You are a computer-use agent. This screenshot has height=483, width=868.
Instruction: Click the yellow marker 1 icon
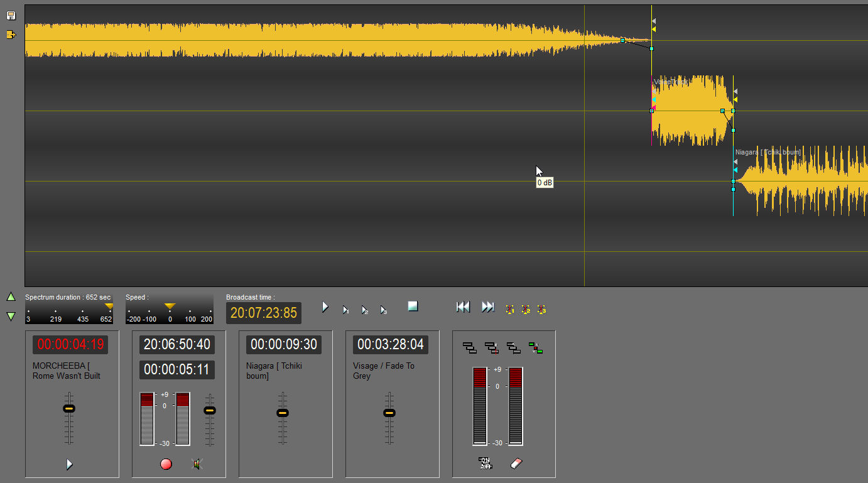pyautogui.click(x=510, y=309)
